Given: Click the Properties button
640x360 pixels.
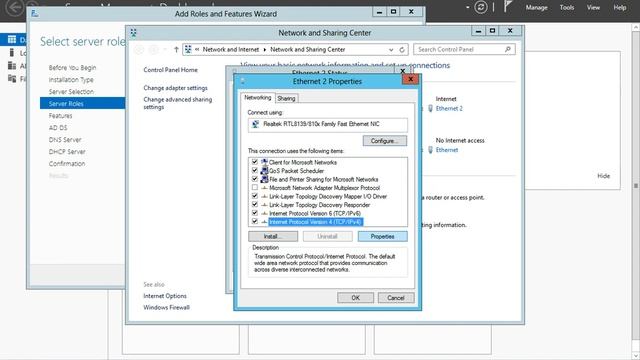Looking at the screenshot, I should [x=382, y=236].
